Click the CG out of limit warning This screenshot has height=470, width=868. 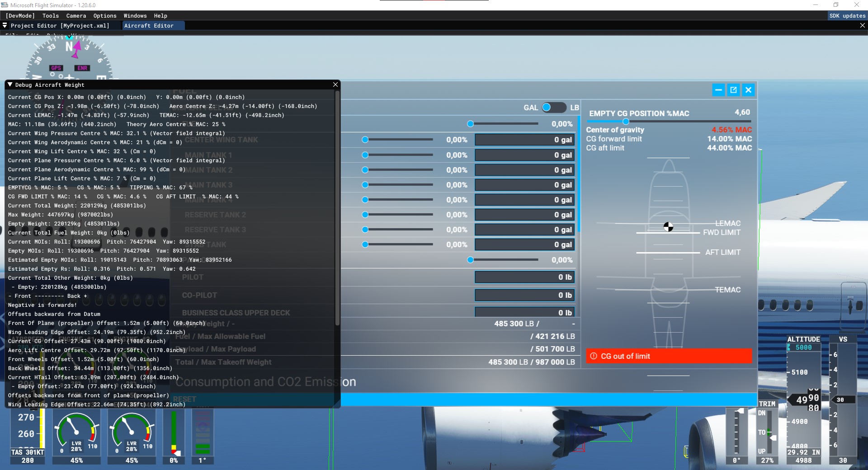(669, 356)
